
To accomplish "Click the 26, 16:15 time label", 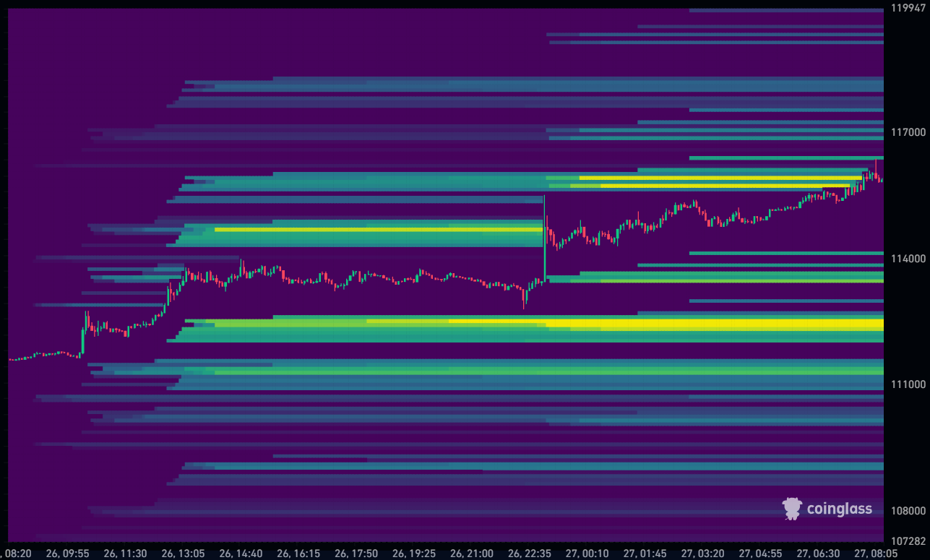I will [x=298, y=553].
